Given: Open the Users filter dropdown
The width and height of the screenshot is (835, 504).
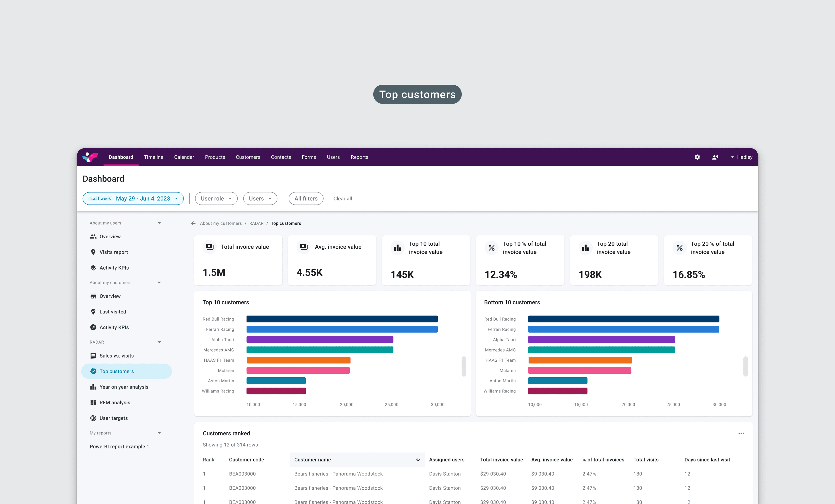Looking at the screenshot, I should [260, 199].
